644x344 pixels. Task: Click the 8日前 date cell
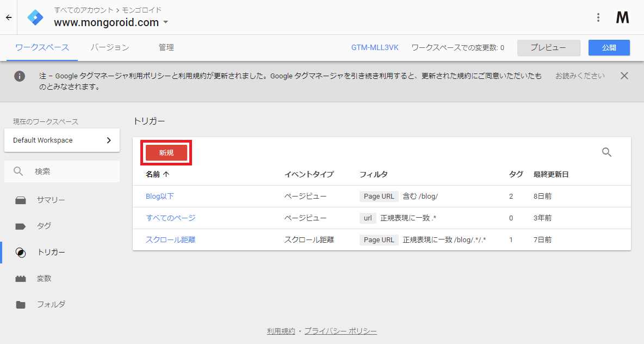542,196
